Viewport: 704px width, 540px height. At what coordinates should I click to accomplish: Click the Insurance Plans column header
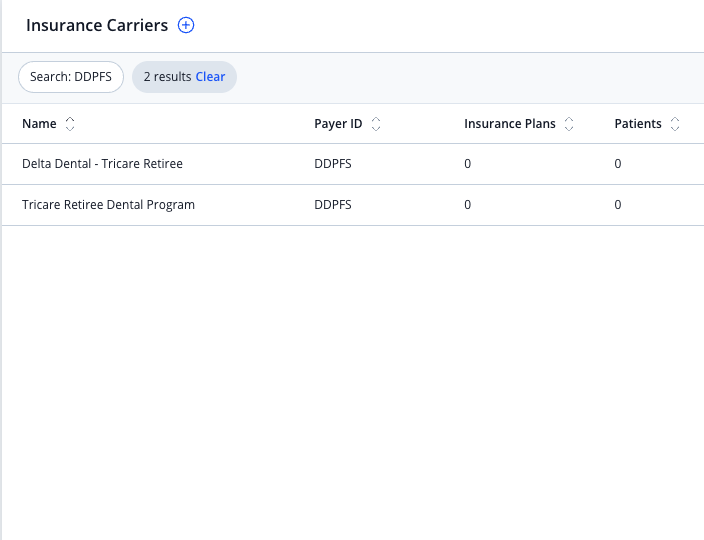coord(510,124)
